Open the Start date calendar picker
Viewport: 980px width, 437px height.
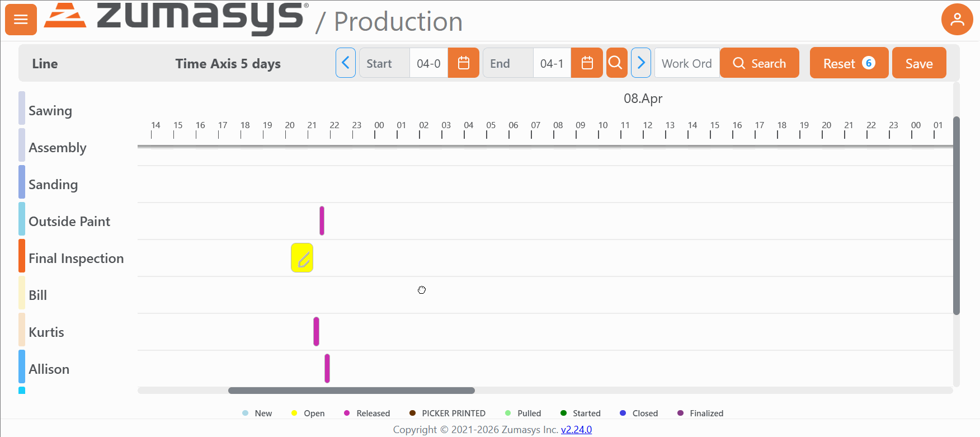click(x=463, y=63)
